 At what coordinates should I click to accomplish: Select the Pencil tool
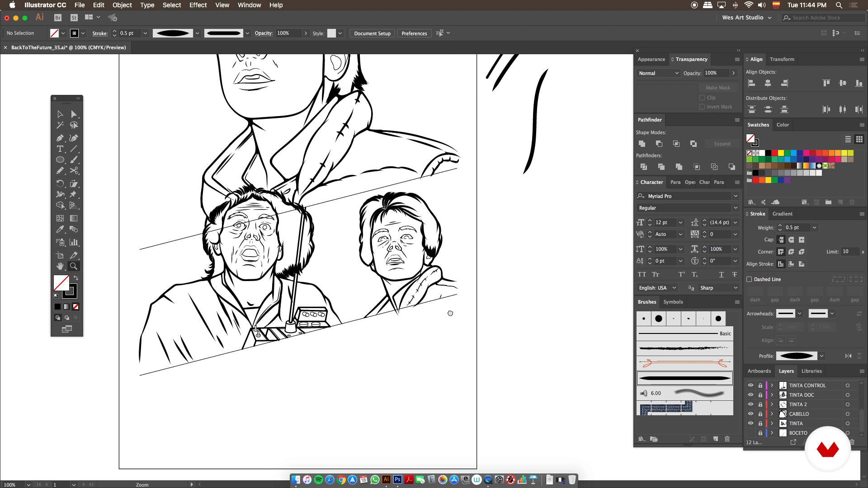point(60,170)
